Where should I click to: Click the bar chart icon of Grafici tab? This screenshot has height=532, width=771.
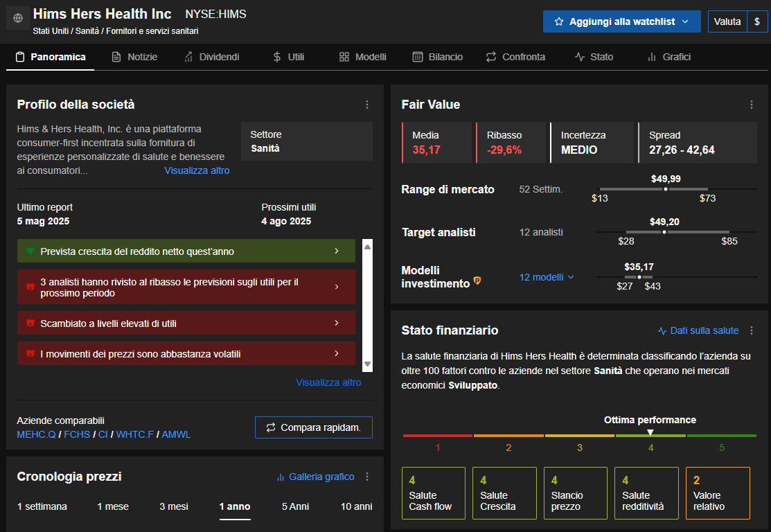click(x=652, y=57)
